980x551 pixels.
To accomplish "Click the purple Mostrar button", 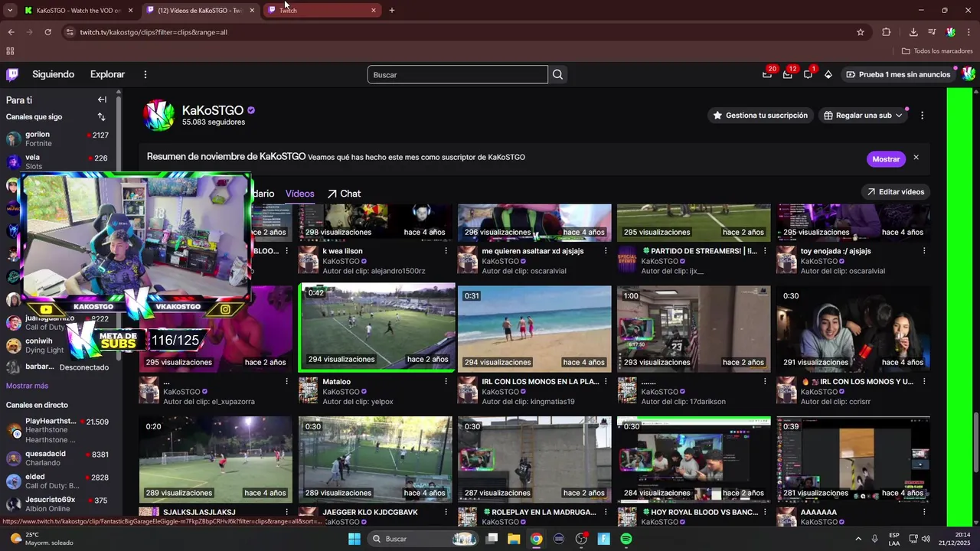I will [886, 159].
